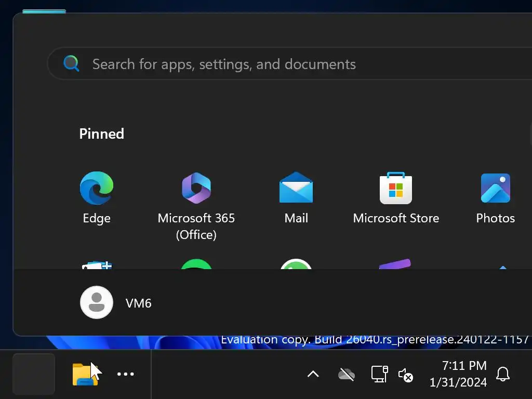Launch Microsoft 365 (Office) app
Image resolution: width=532 pixels, height=399 pixels.
click(196, 188)
